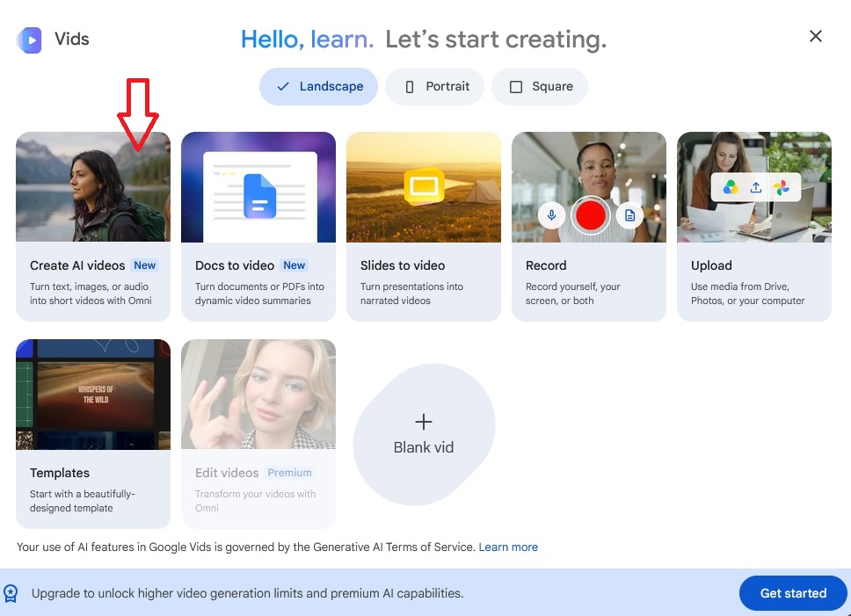Click the upload arrow icon on Upload card
Image resolution: width=851 pixels, height=616 pixels.
click(x=756, y=188)
